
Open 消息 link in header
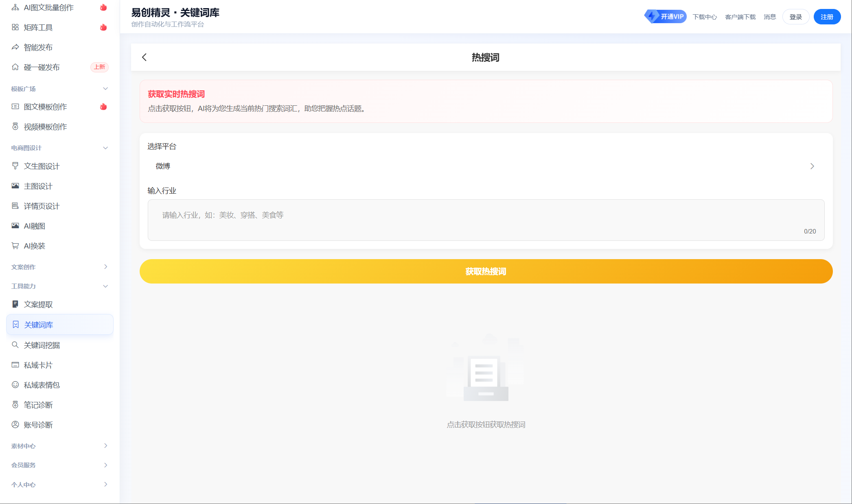769,17
